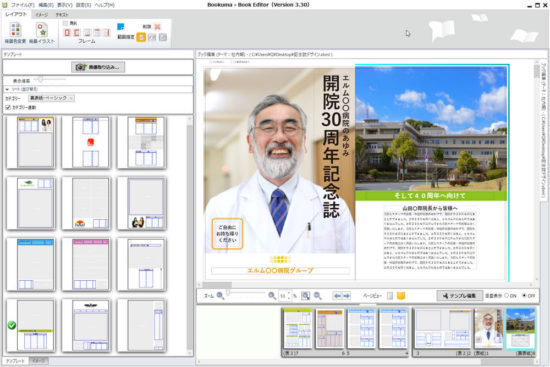Select the テンプレート tab at panel bottom
Viewport: 550px width, 367px height.
pos(15,361)
